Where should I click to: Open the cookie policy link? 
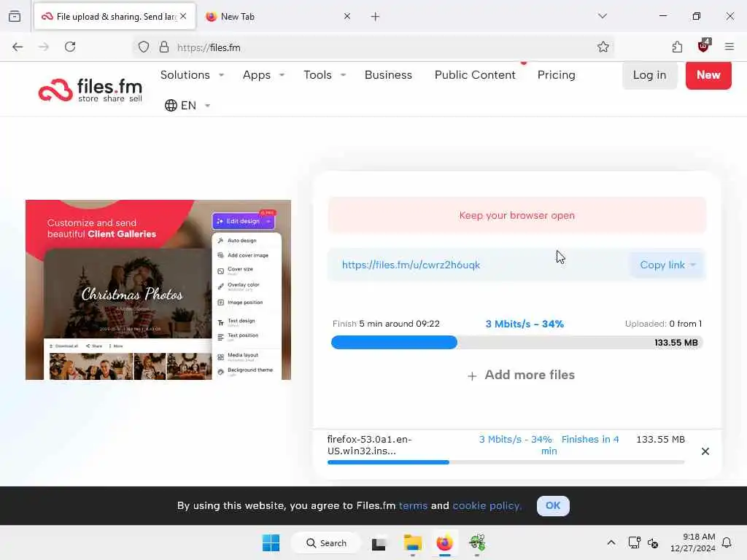(x=487, y=506)
